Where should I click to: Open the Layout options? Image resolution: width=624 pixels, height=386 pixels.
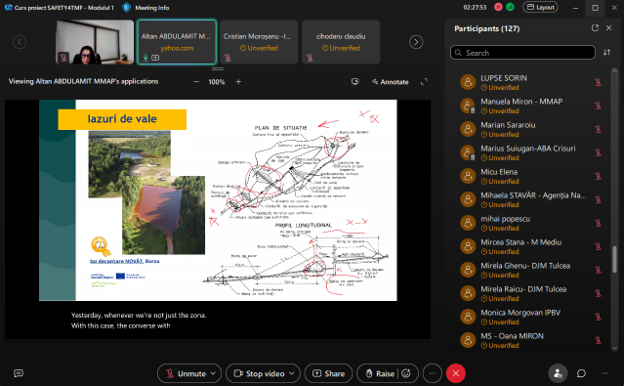pyautogui.click(x=540, y=7)
